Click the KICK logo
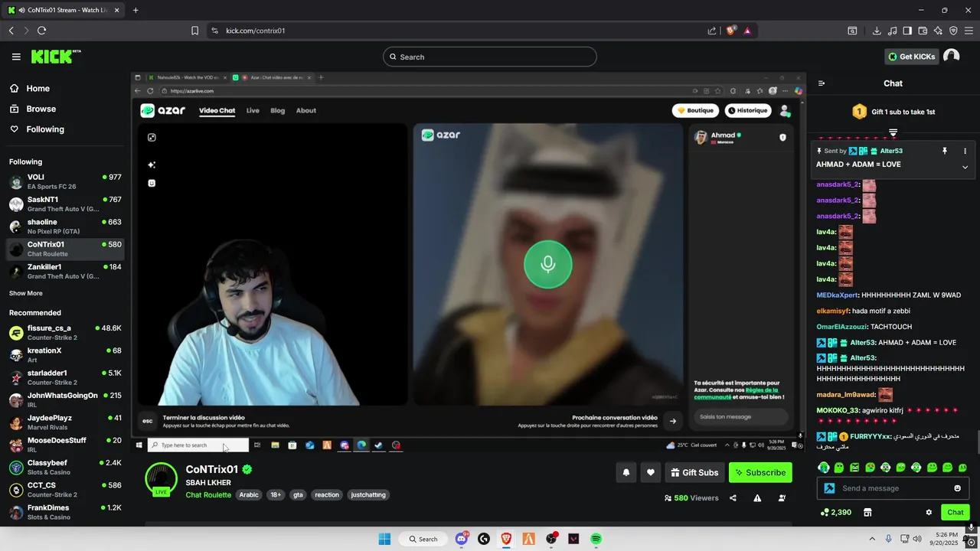This screenshot has height=551, width=980. pos(55,57)
